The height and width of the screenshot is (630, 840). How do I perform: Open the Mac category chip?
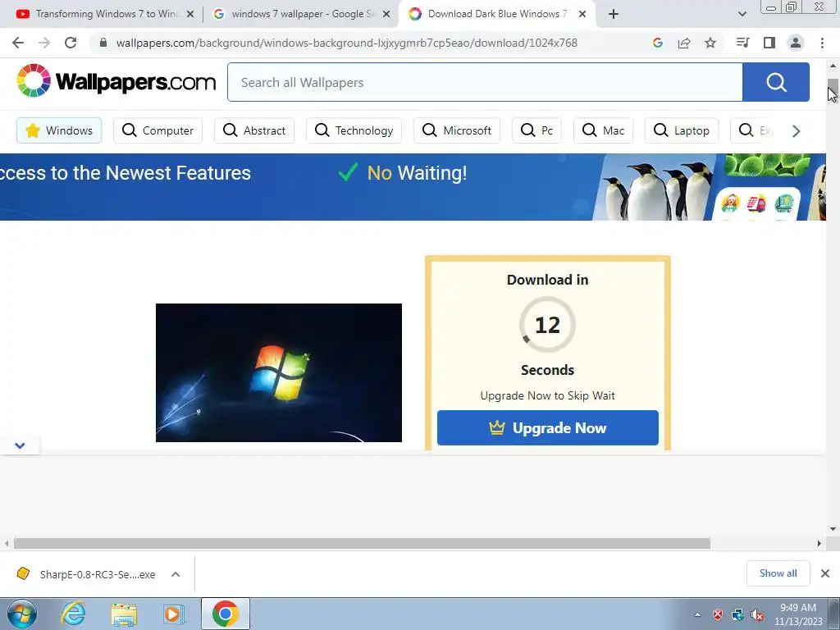[603, 130]
